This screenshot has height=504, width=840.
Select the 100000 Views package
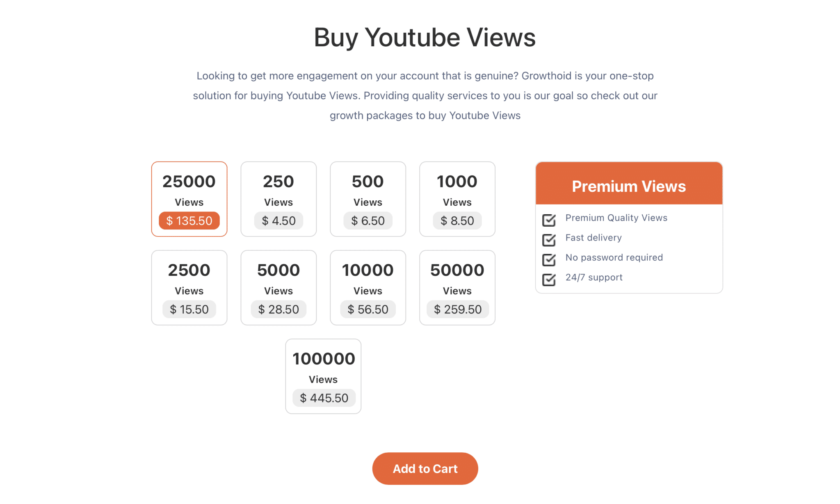coord(323,376)
